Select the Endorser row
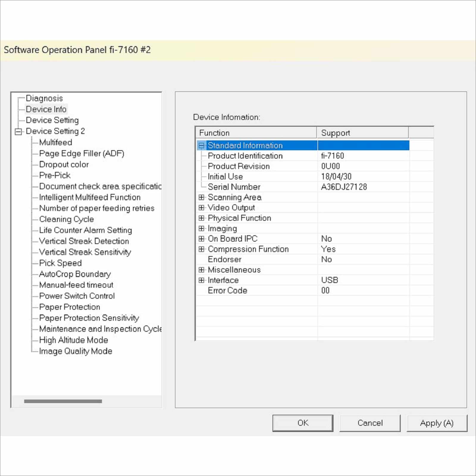This screenshot has height=476, width=476. pyautogui.click(x=303, y=259)
